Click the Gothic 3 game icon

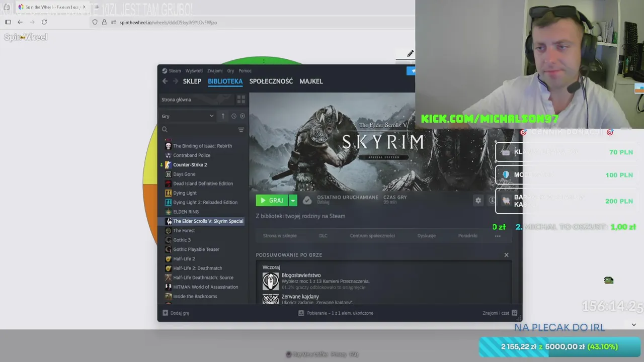click(x=168, y=240)
